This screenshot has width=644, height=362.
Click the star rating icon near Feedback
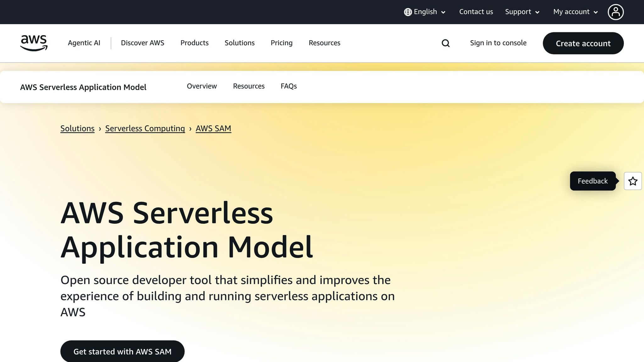tap(633, 181)
